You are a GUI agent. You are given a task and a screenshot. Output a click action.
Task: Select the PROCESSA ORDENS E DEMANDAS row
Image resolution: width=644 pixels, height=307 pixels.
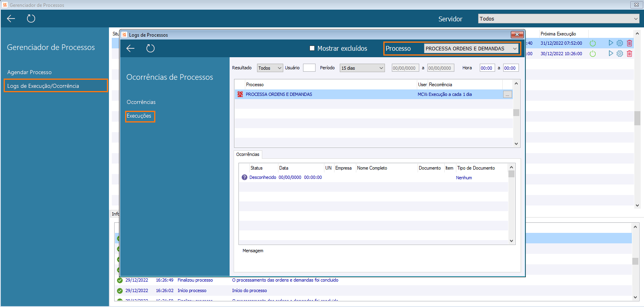pos(374,94)
